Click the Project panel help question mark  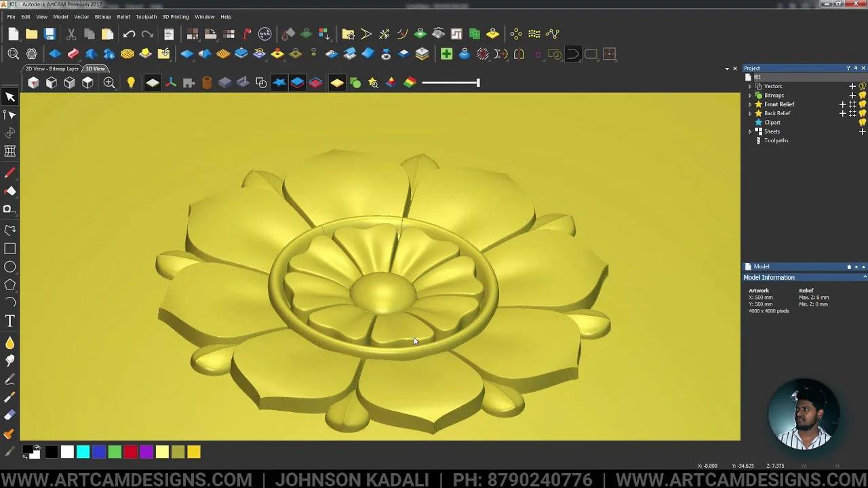pos(848,68)
